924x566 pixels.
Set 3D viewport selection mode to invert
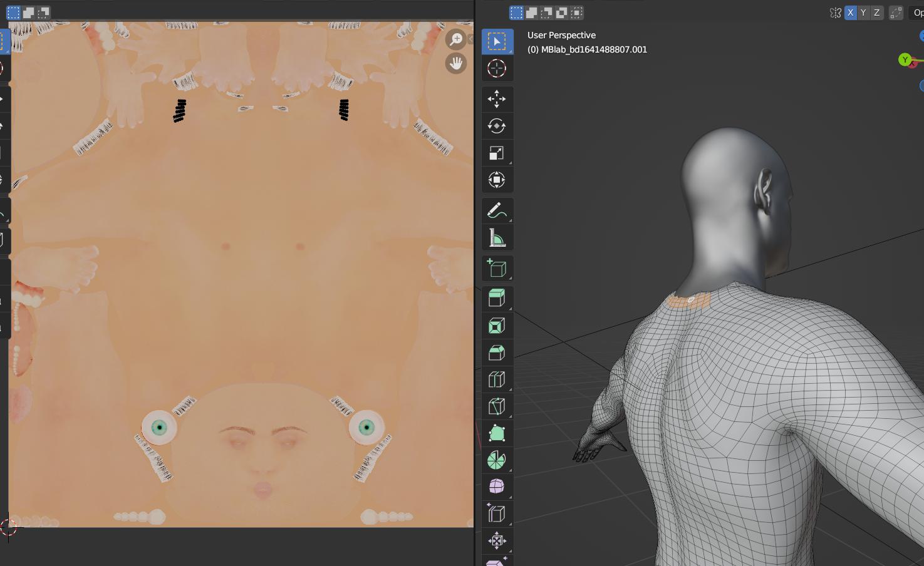pos(561,13)
